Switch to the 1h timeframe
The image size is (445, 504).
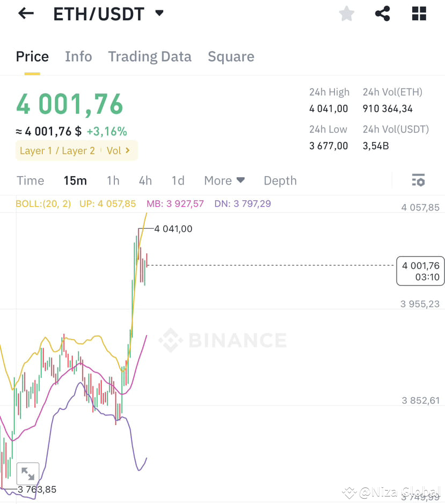click(113, 180)
